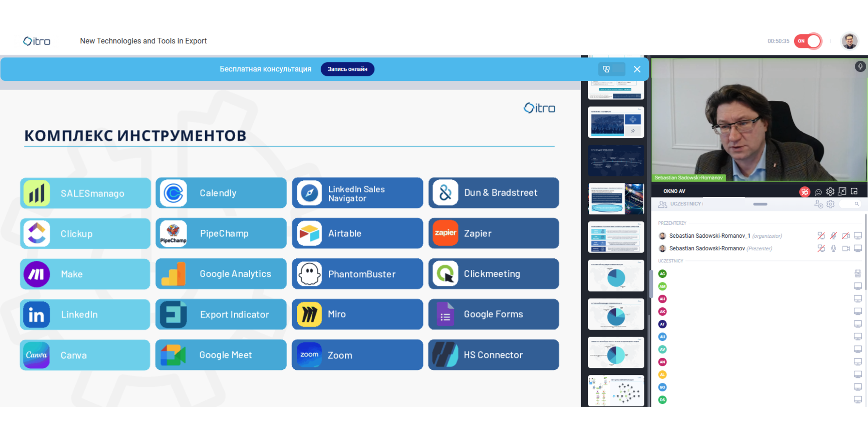
Task: Click the touch pointer button in the banner
Action: coord(607,69)
